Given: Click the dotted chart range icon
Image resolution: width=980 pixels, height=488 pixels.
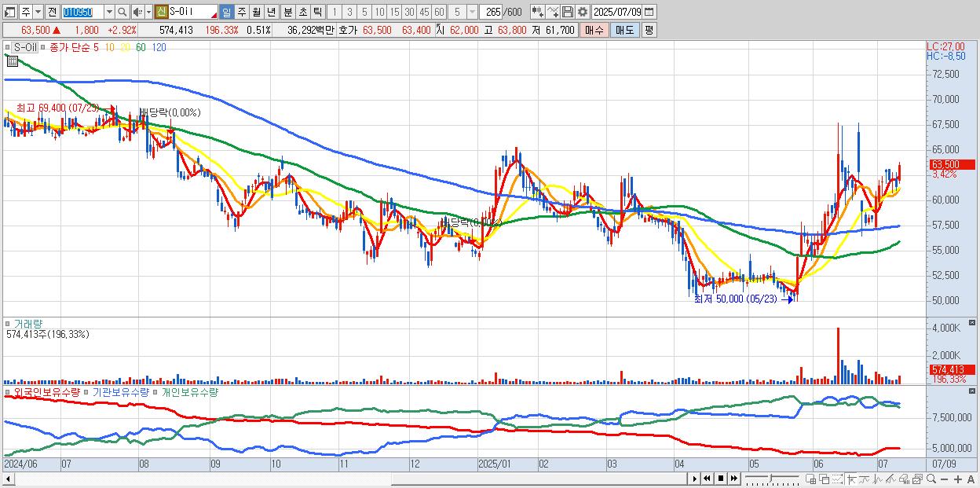Looking at the screenshot, I should (x=837, y=479).
